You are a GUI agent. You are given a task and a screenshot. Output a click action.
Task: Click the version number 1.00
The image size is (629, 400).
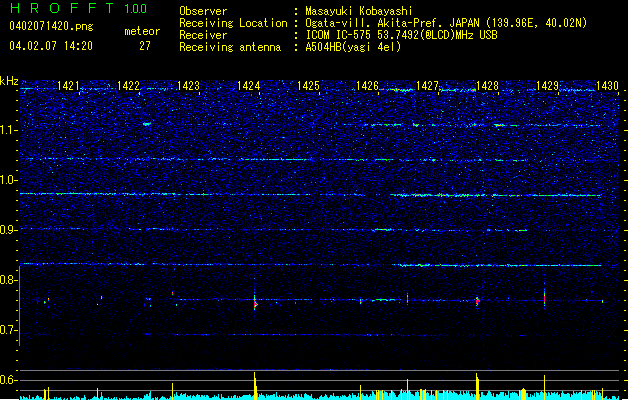coord(136,9)
